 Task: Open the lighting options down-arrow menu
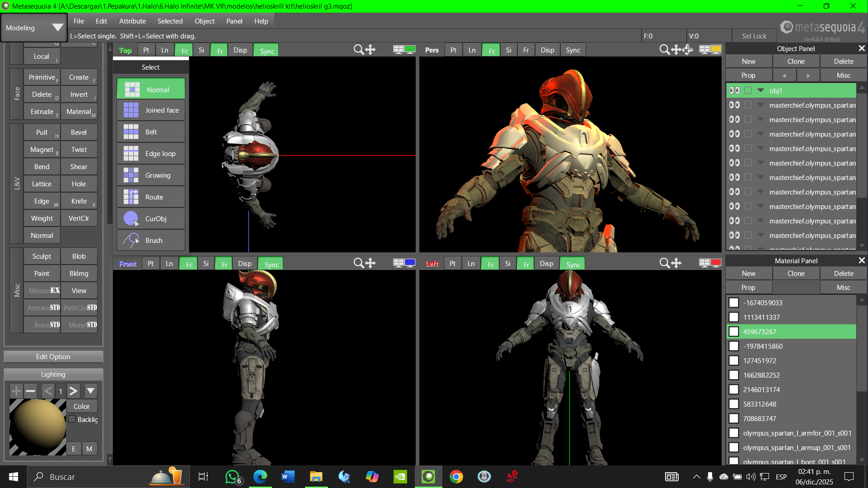click(x=90, y=391)
